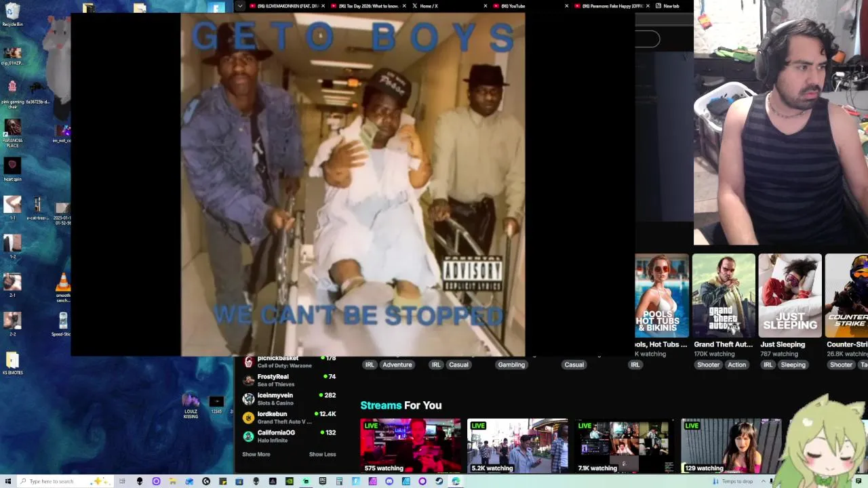Screen dimensions: 868x488
Task: Click the Windows Start button
Action: tap(7, 481)
